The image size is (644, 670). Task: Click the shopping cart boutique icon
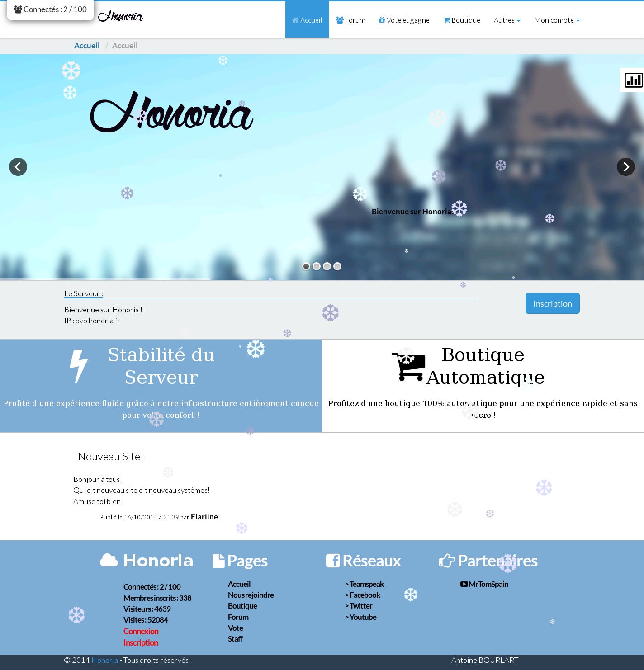click(x=409, y=366)
